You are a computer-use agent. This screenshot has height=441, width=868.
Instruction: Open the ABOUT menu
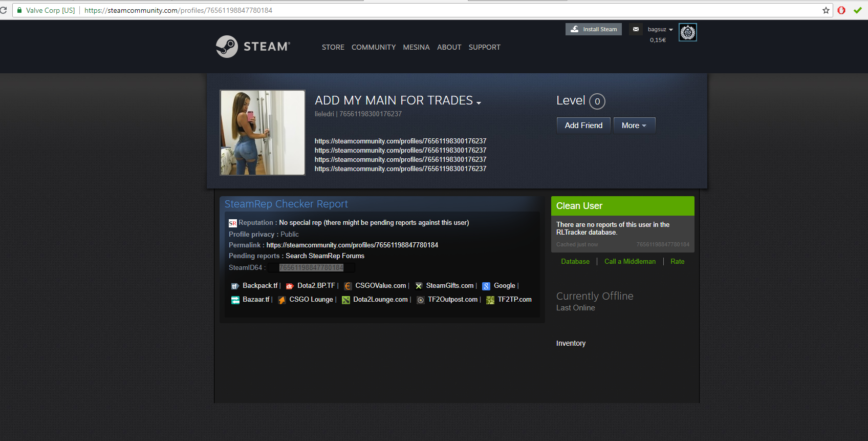(x=449, y=47)
